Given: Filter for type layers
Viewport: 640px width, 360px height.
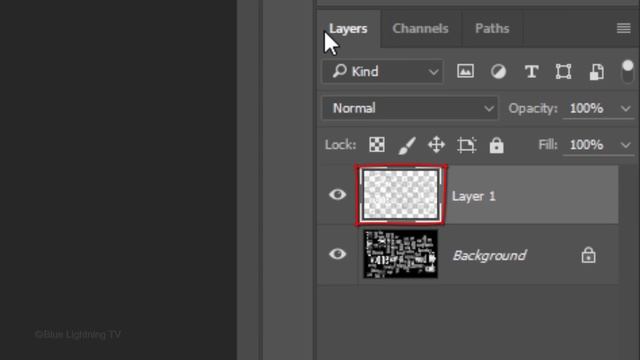Looking at the screenshot, I should coord(531,72).
